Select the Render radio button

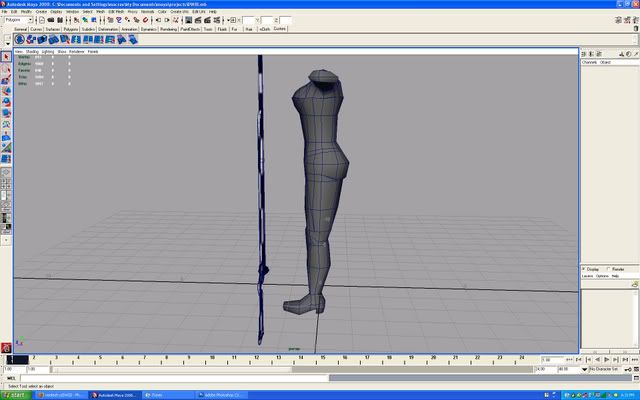[x=608, y=268]
